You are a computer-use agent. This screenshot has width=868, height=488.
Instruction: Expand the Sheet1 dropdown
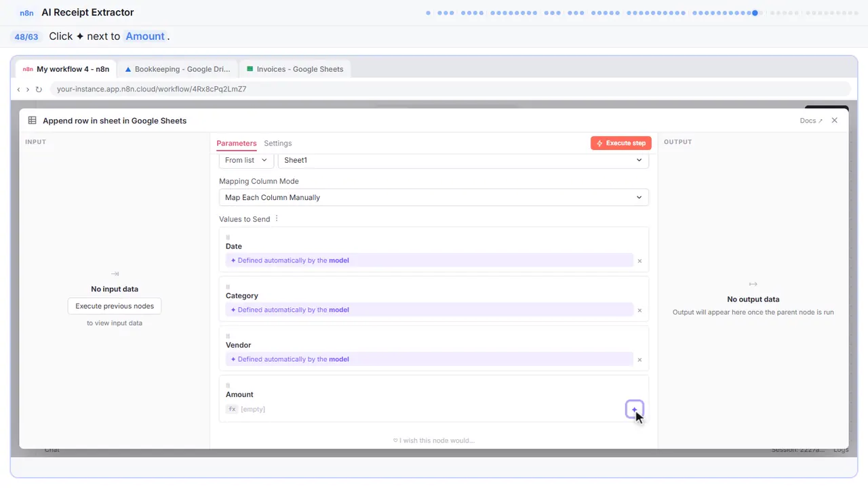463,160
